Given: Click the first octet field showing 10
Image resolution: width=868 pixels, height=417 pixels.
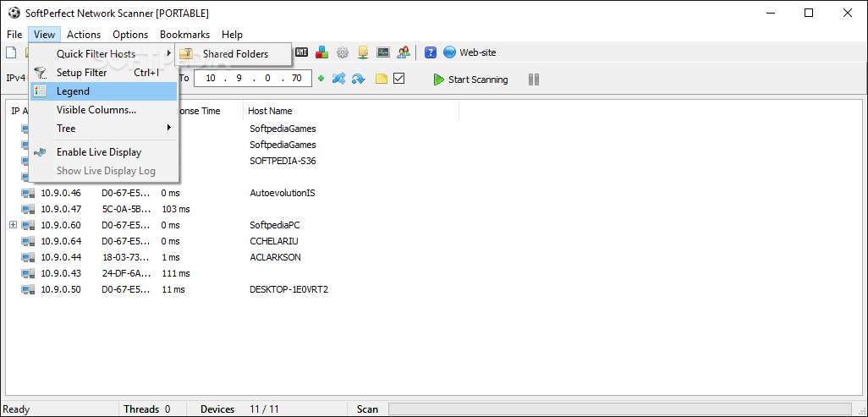Looking at the screenshot, I should pos(211,78).
